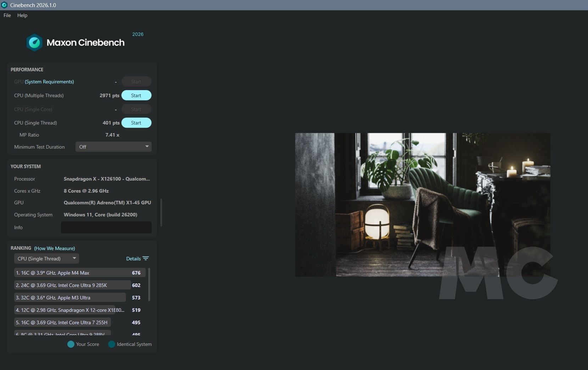Click the Cinebench app icon in title bar
The image size is (588, 370).
pyautogui.click(x=4, y=5)
